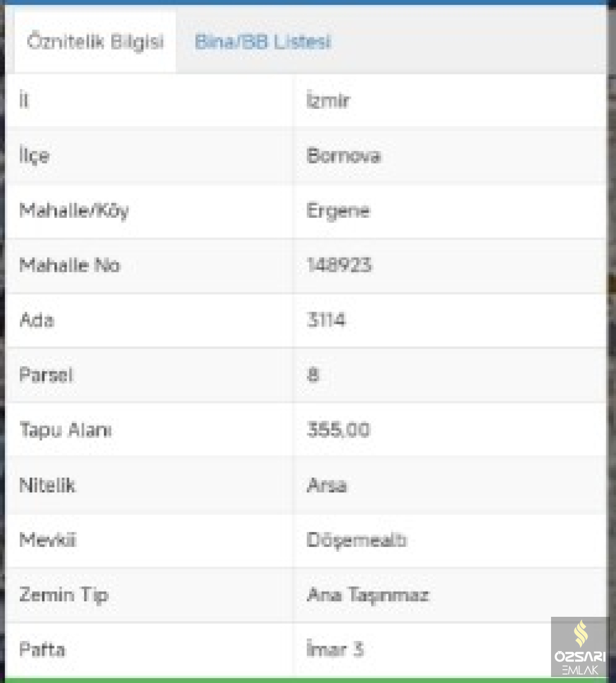This screenshot has height=683, width=616.
Task: Click the Arsa value in Nitelik row
Action: pyautogui.click(x=327, y=485)
